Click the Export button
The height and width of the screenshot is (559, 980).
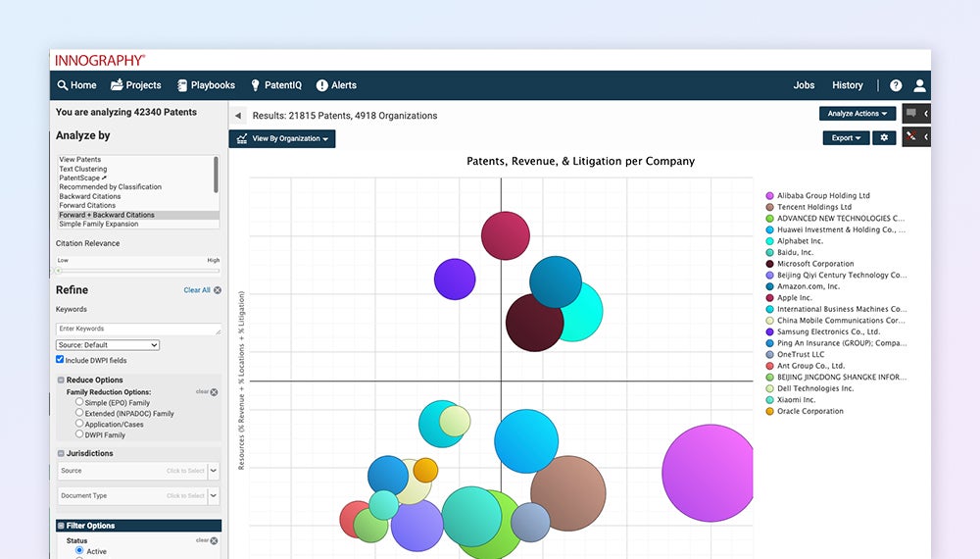846,138
